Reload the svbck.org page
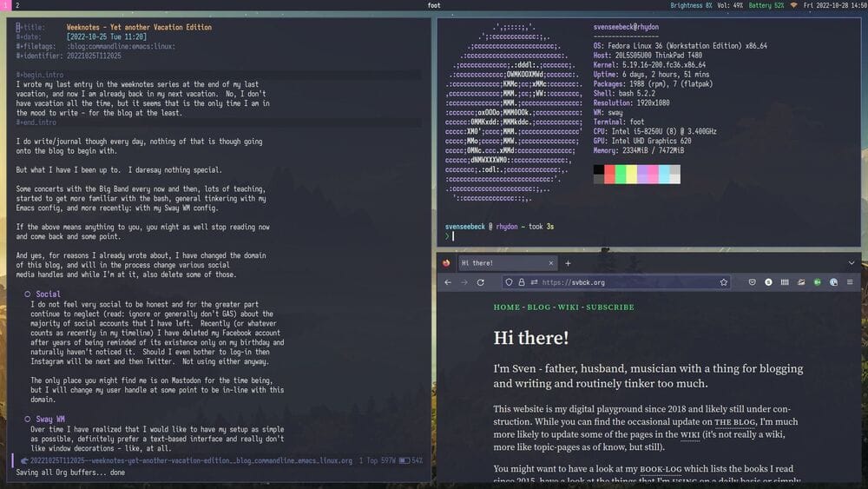 coord(481,282)
